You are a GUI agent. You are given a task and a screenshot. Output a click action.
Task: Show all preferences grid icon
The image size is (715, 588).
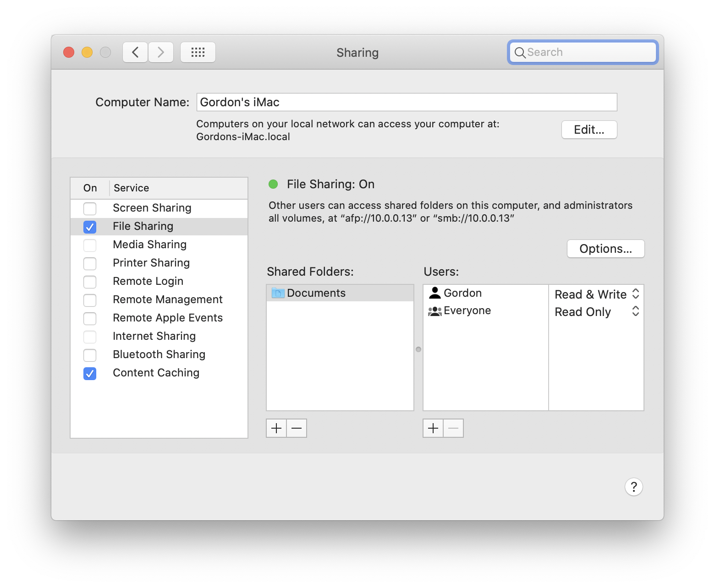[x=198, y=52]
